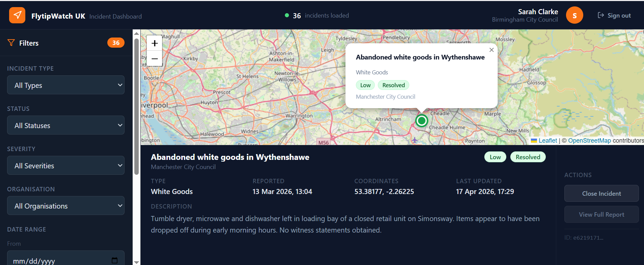Click the reported date 13 Mar 2026, 13:04
Screen dimensions: 644x265
click(x=282, y=191)
